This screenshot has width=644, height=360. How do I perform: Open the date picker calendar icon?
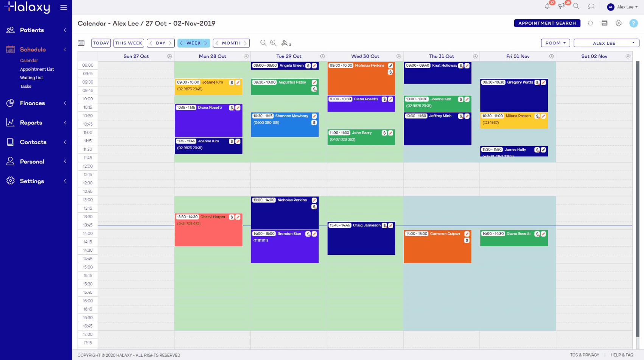pos(81,43)
